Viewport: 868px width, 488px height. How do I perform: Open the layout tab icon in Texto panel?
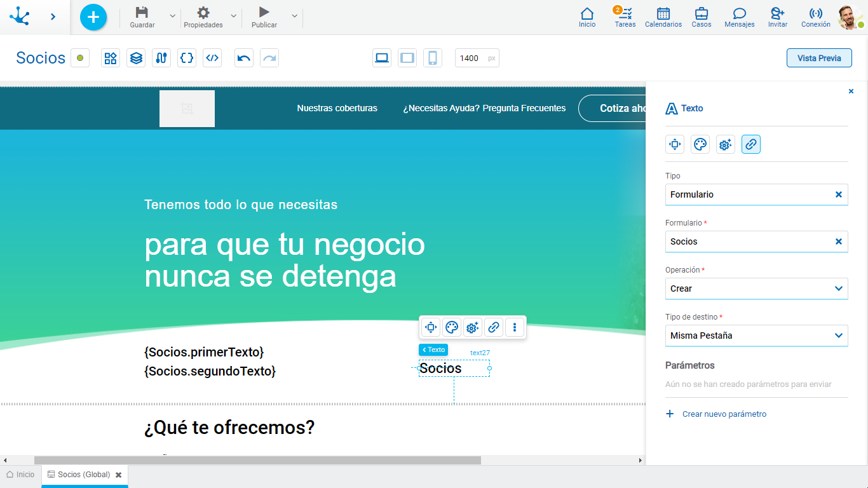[675, 144]
